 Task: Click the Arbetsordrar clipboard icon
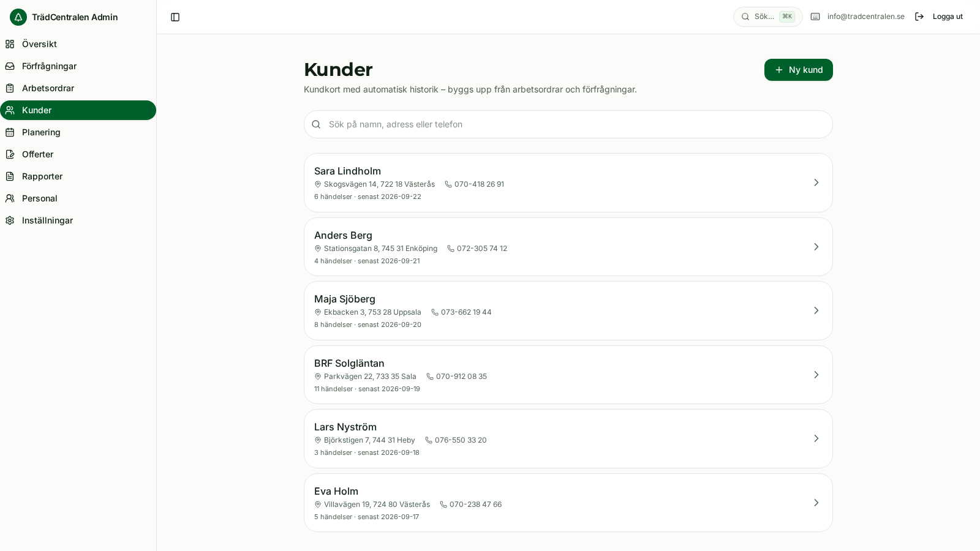10,88
